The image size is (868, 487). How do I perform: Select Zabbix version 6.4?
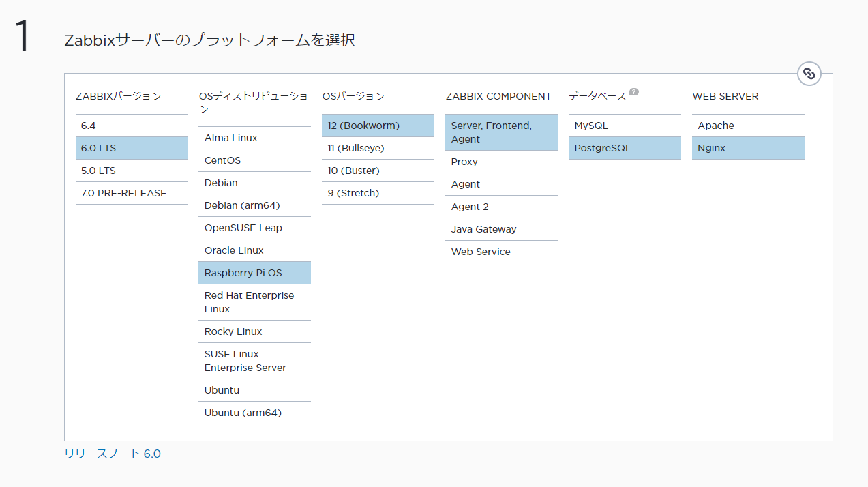coord(132,126)
